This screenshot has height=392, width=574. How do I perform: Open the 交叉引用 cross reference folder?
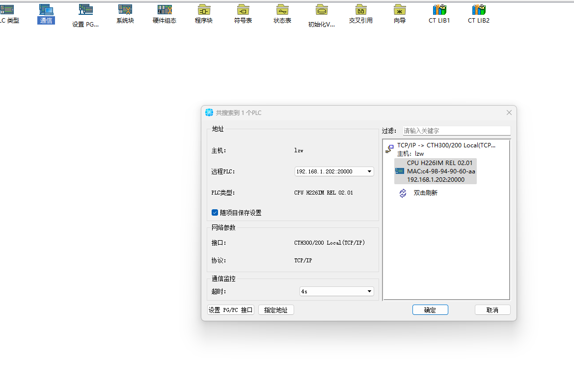361,9
